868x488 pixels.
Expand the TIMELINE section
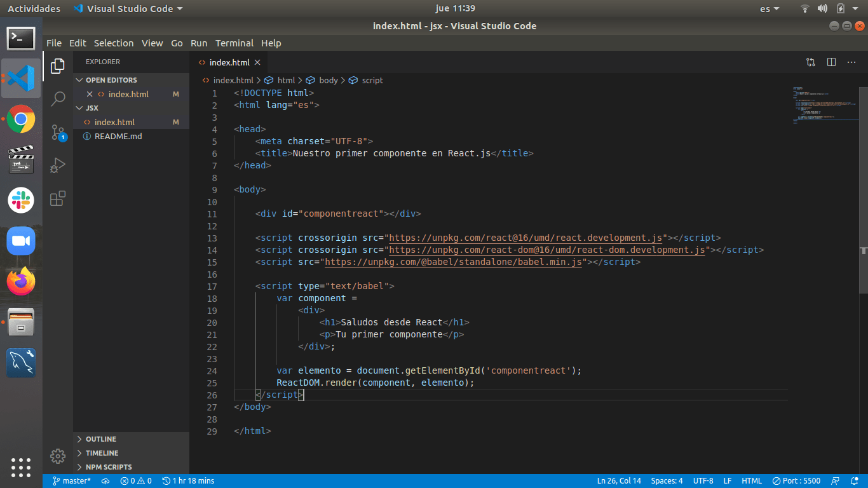[102, 453]
